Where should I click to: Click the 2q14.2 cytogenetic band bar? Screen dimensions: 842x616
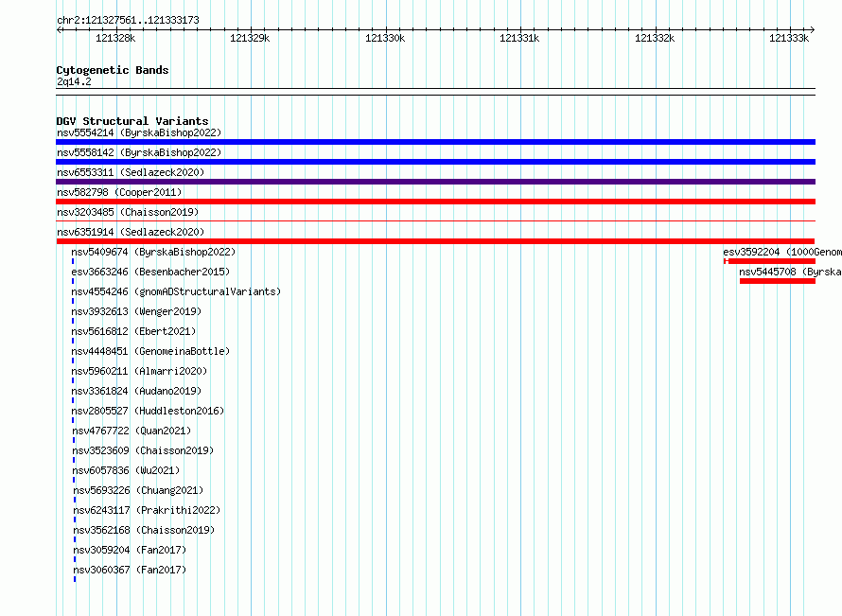(435, 92)
